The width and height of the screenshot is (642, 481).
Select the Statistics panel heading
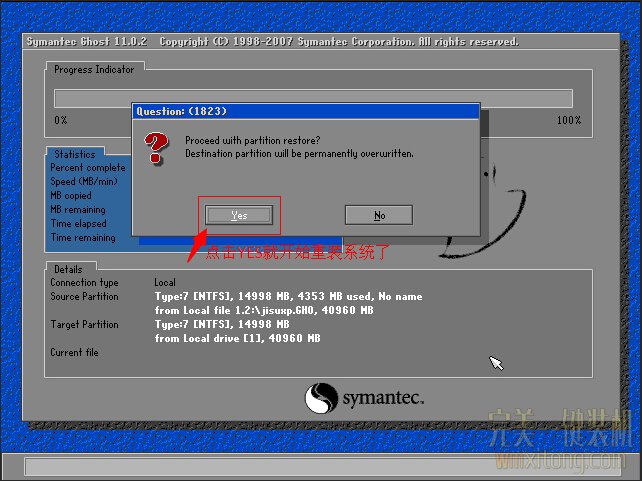pos(75,155)
